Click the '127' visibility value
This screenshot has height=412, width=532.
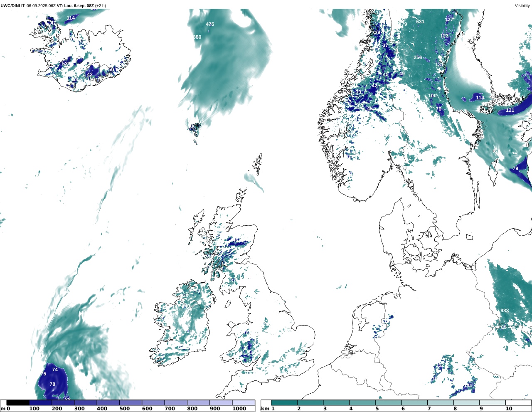[x=449, y=20]
